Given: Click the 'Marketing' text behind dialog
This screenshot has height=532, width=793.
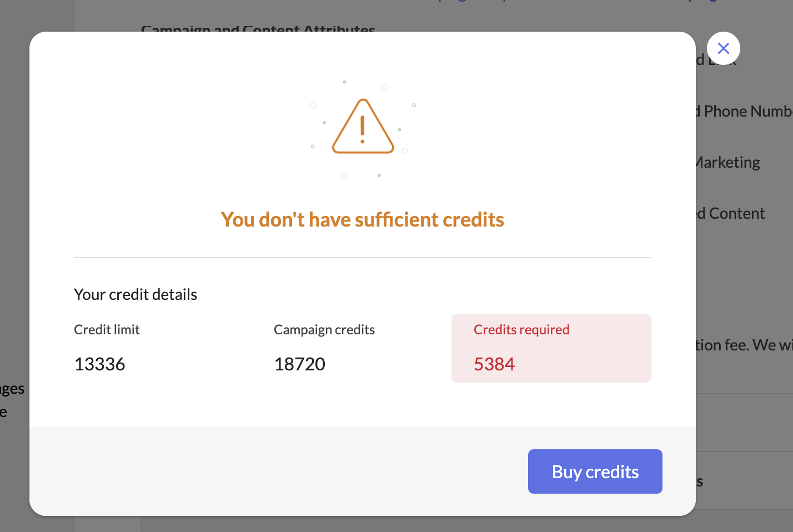Looking at the screenshot, I should [729, 163].
